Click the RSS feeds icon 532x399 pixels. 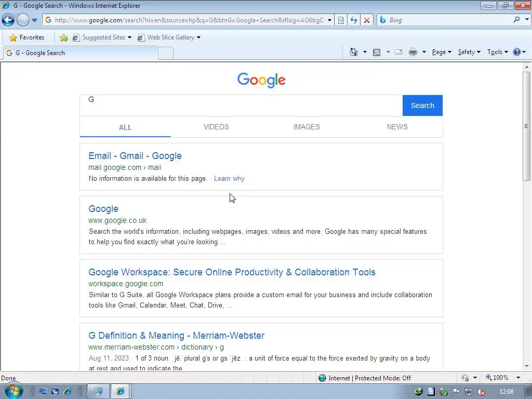376,52
